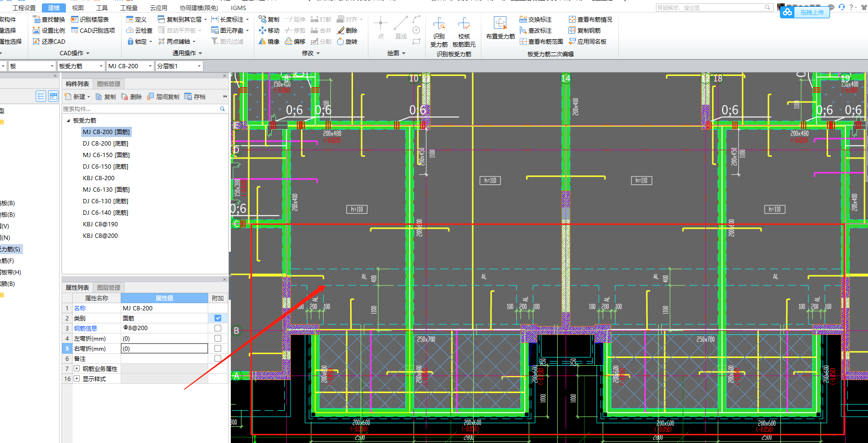
Task: Switch to the 图层管理 tab
Action: tap(109, 287)
